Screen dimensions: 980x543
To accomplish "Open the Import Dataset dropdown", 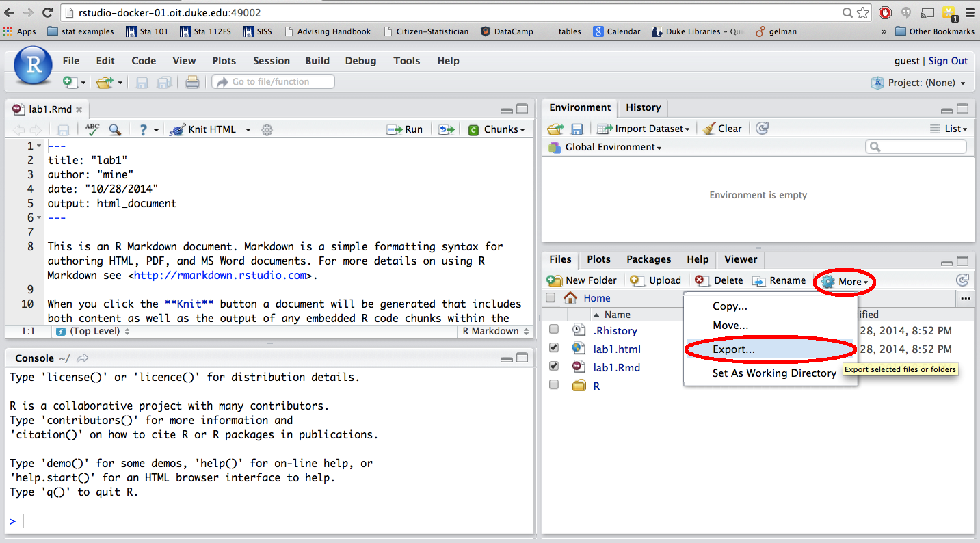I will (x=644, y=129).
